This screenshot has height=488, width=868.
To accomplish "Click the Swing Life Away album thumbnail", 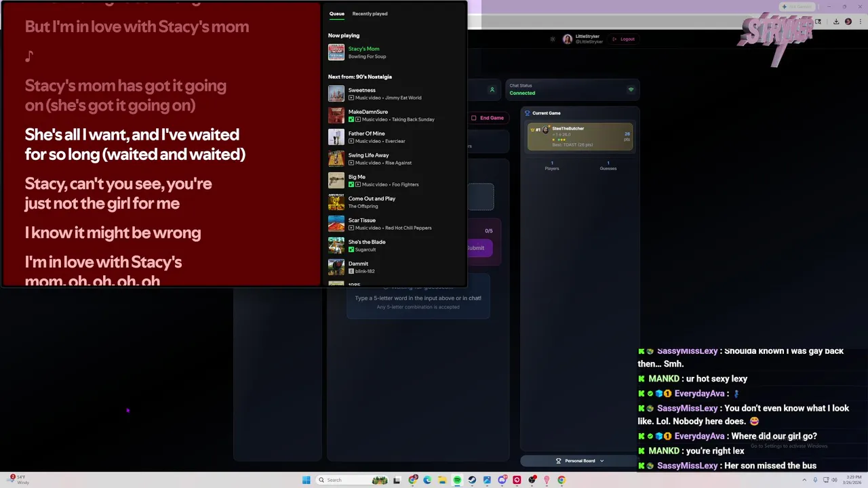I will click(x=336, y=159).
